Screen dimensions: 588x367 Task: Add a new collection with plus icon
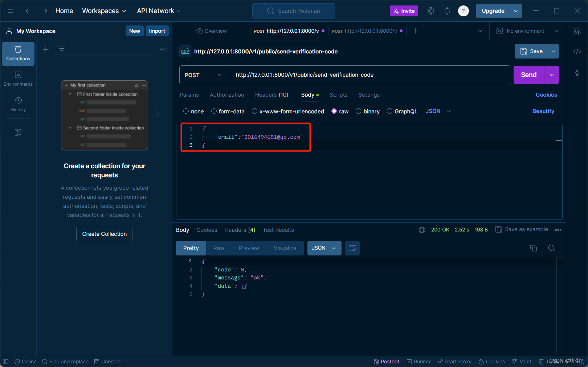point(46,49)
